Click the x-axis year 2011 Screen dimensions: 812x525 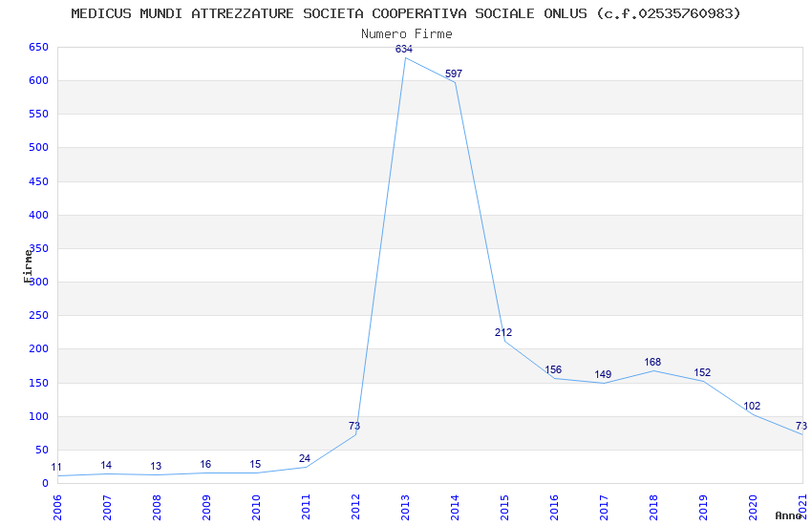(306, 508)
